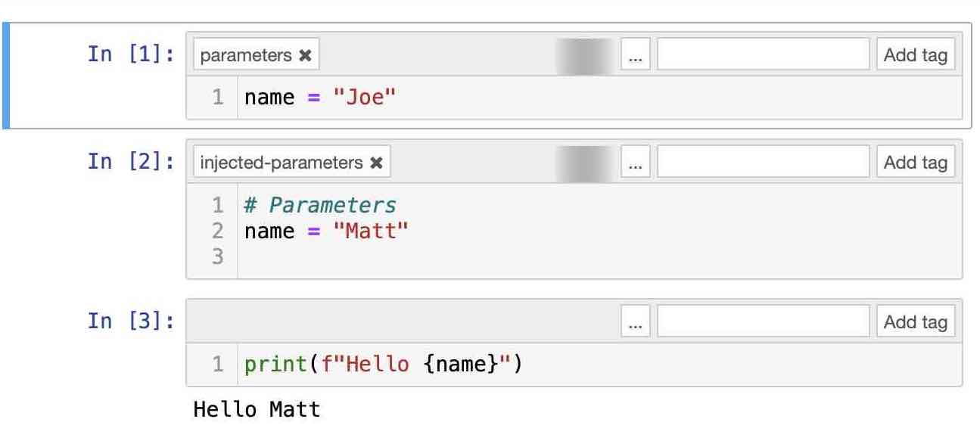Open the ellipsis button in cell In [2]
Screen dimensions: 980x444
tap(635, 163)
